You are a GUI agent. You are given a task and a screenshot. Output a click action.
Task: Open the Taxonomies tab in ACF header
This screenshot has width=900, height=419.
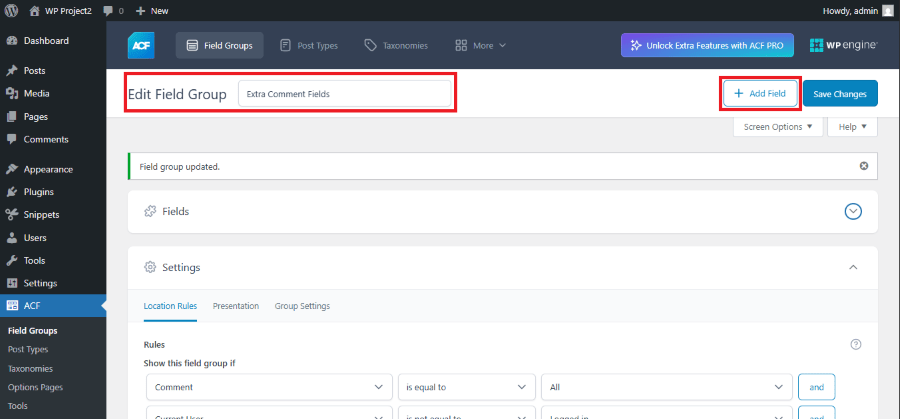coord(396,45)
